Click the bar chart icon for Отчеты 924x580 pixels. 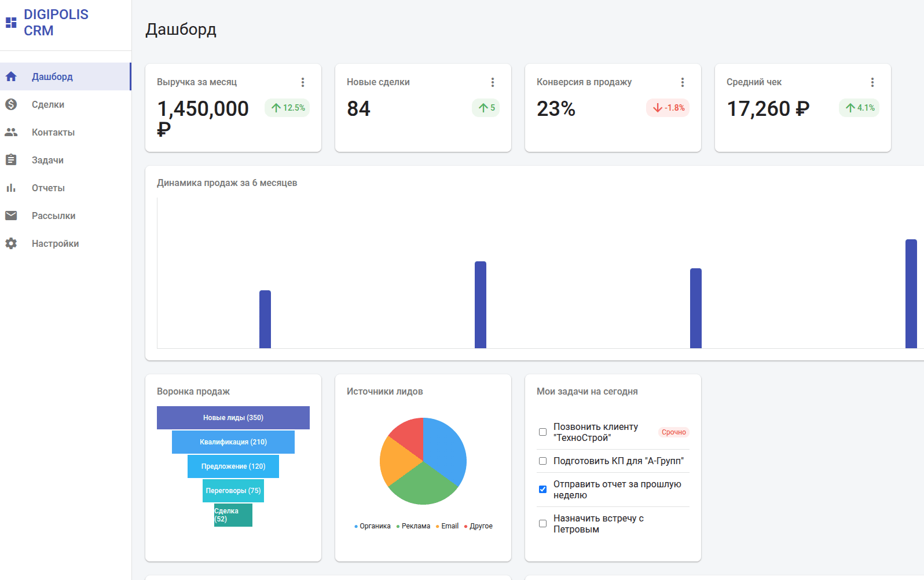click(x=11, y=188)
